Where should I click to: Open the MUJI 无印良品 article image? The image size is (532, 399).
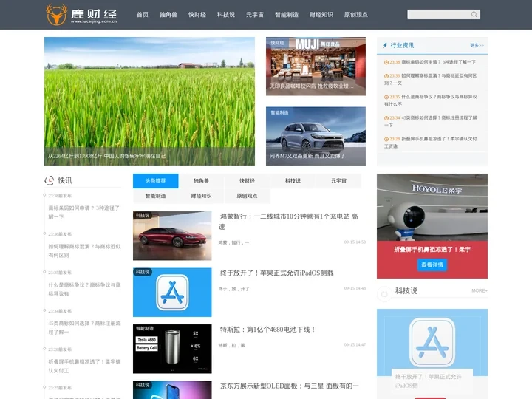point(316,66)
